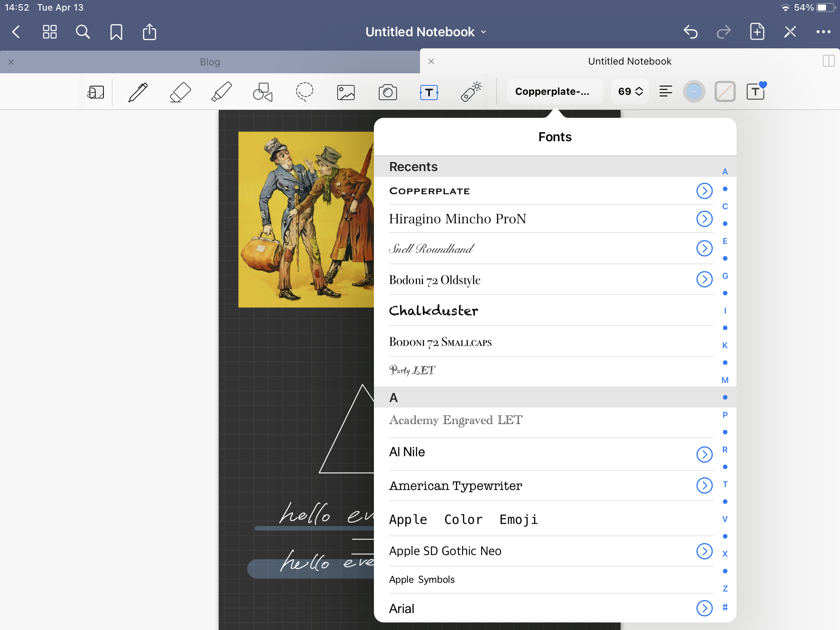840x630 pixels.
Task: Choose Chalkduster from recent fonts
Action: click(434, 310)
